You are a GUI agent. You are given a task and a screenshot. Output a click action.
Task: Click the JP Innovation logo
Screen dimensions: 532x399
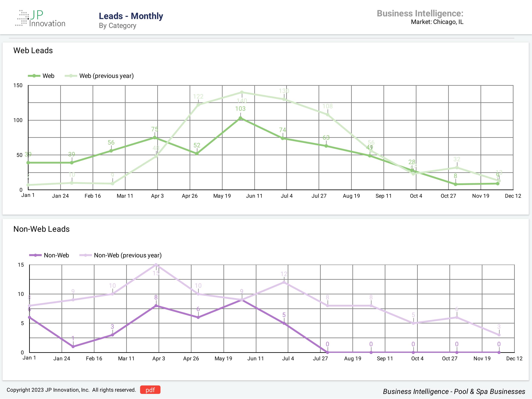pos(40,18)
